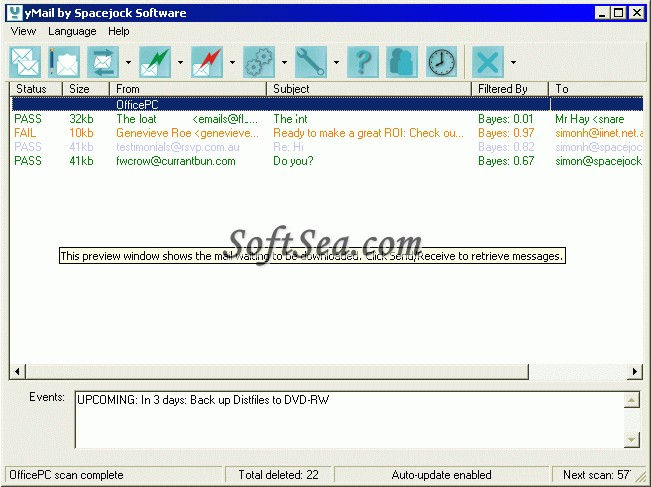Sort by the Filtered By column header
This screenshot has width=651, height=487.
(x=510, y=89)
